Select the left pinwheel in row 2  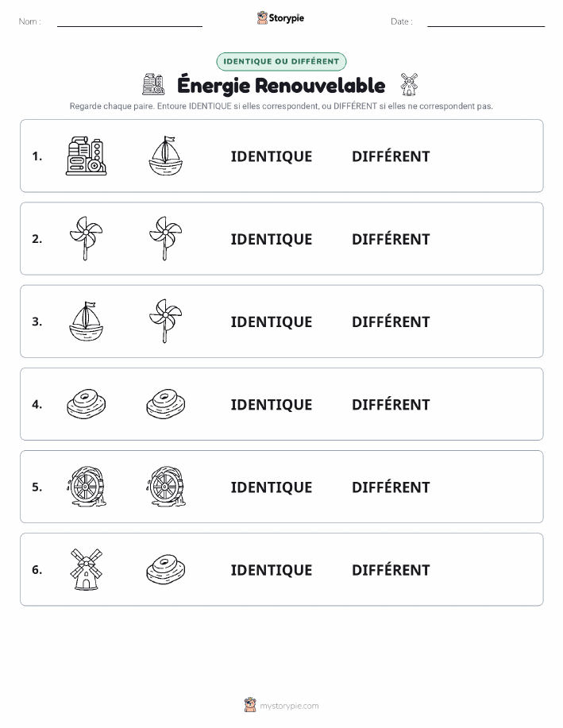pyautogui.click(x=86, y=238)
